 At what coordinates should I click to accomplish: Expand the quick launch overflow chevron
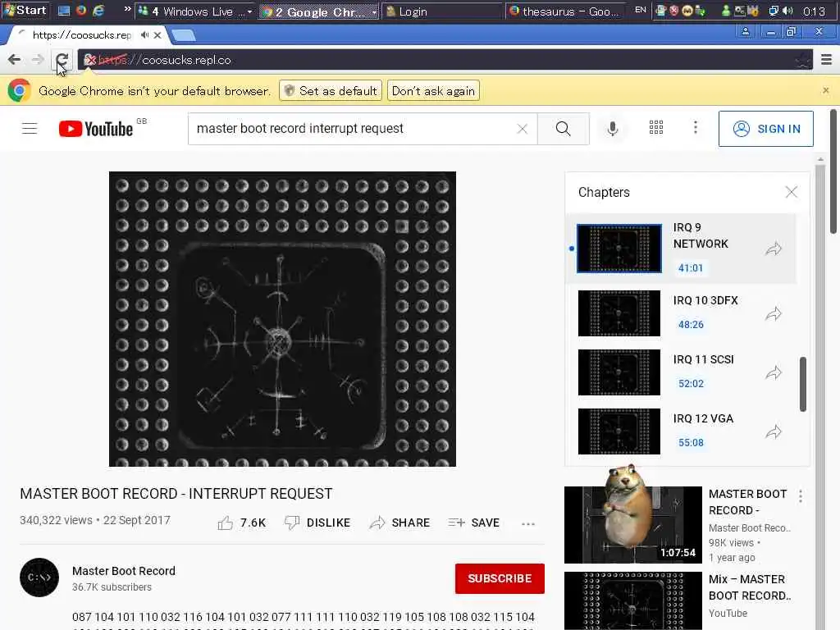pos(127,9)
